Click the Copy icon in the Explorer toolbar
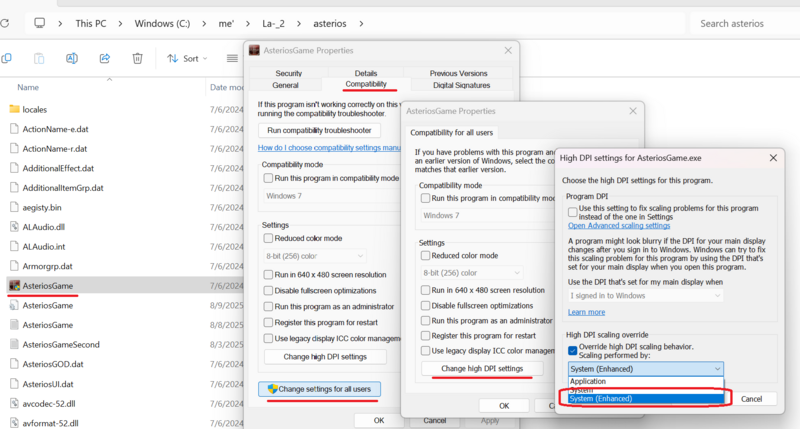800x429 pixels. coord(6,59)
